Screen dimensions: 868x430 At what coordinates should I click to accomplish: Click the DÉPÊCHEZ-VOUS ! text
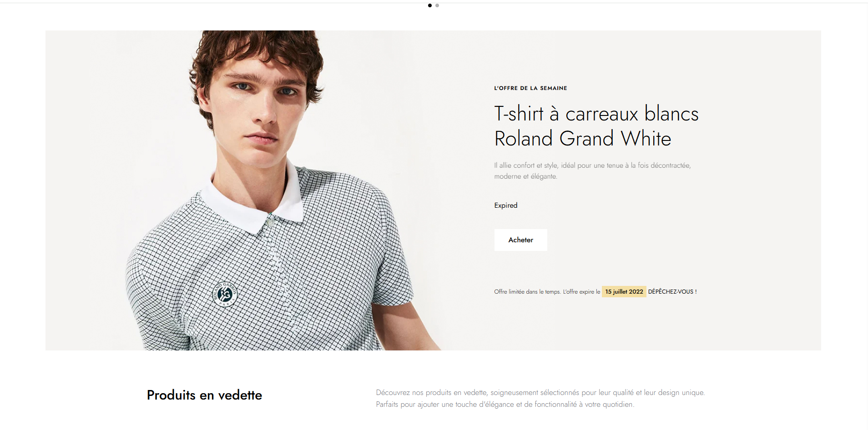[672, 292]
